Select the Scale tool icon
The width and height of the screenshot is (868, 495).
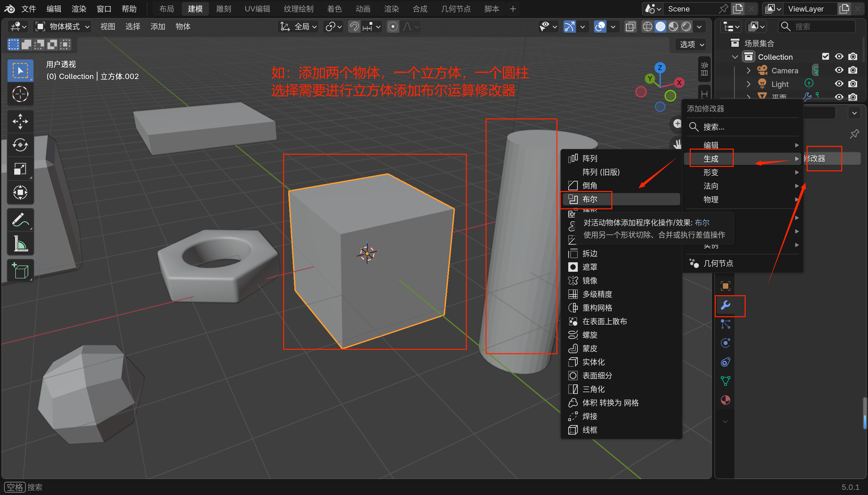coord(20,169)
